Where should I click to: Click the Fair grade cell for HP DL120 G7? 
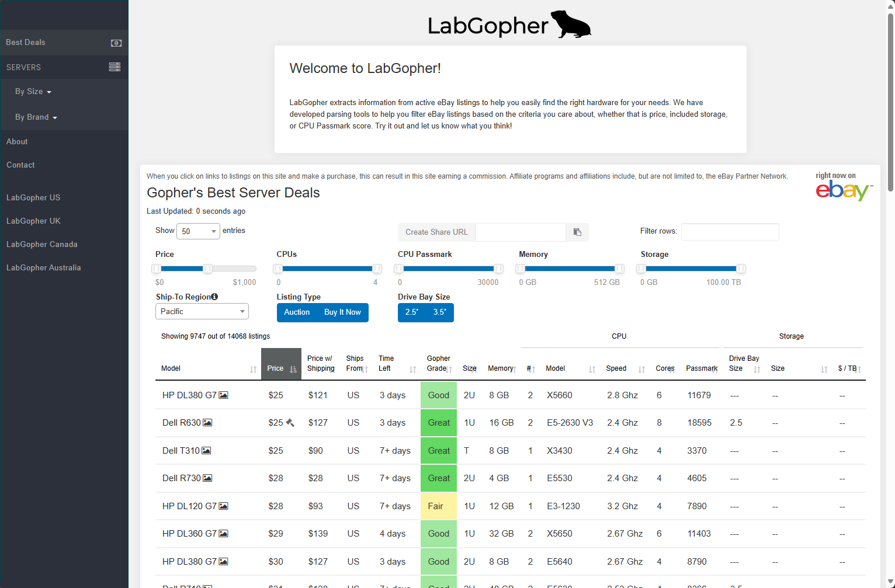point(439,506)
